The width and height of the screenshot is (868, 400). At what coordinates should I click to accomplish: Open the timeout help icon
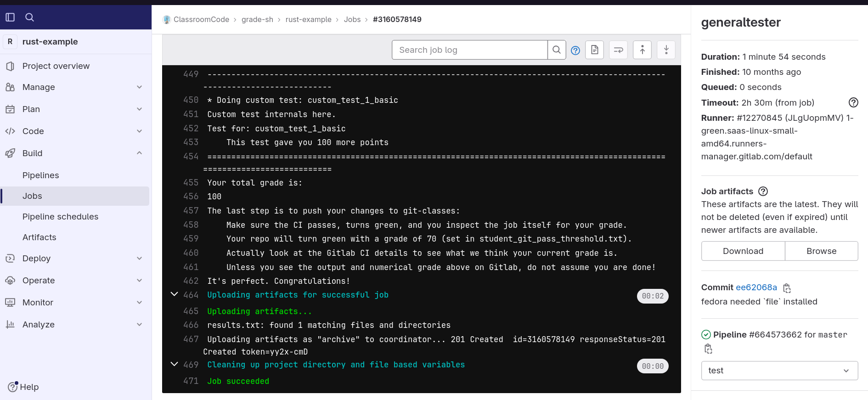click(x=853, y=103)
